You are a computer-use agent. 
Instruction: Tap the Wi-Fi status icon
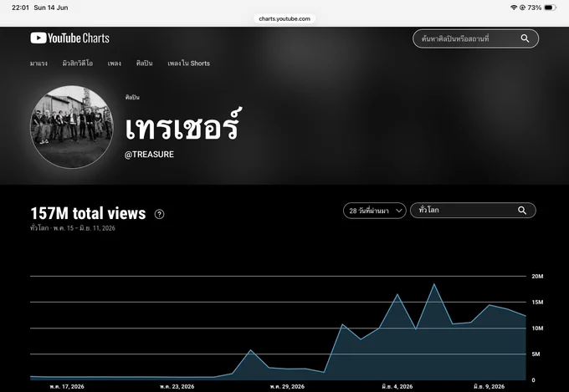coord(514,8)
